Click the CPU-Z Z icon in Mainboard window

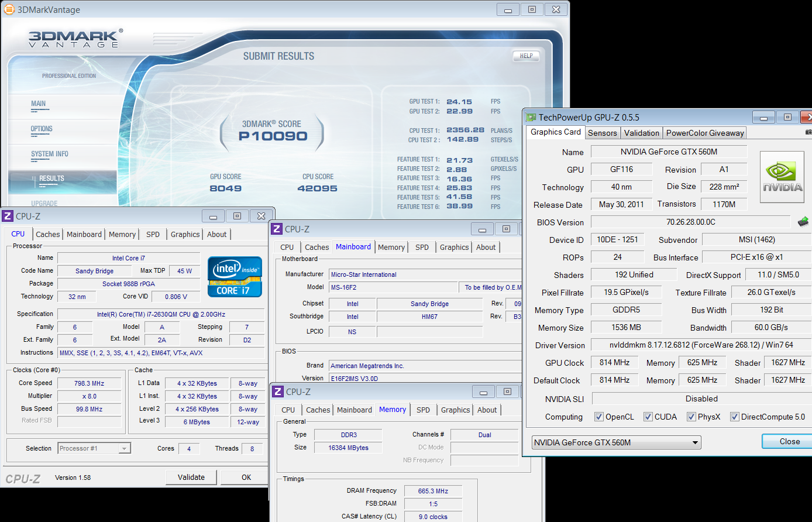[x=277, y=229]
